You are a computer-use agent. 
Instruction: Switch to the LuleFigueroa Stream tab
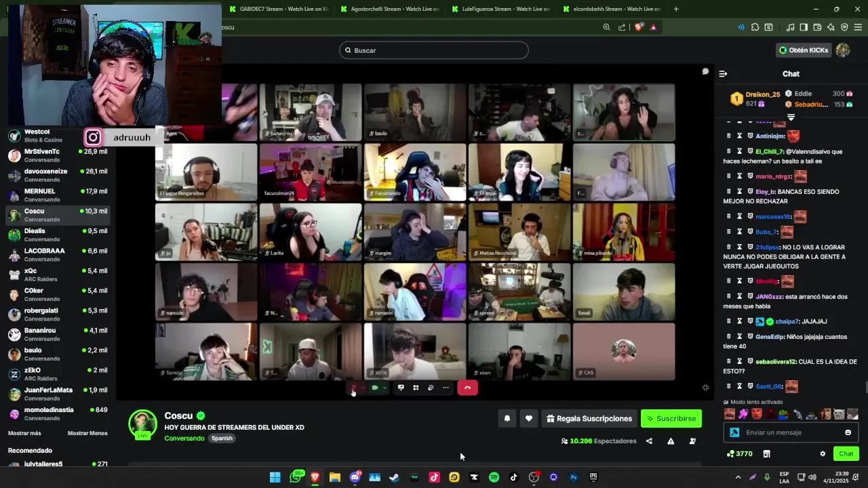[500, 9]
